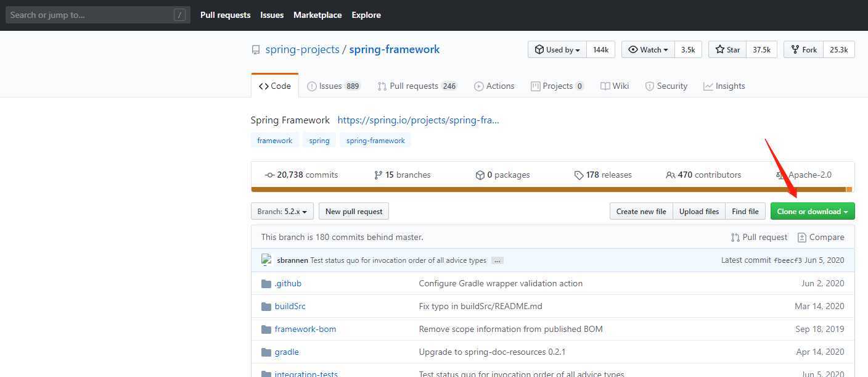View the 3.5k watchers count
The height and width of the screenshot is (377, 868).
click(688, 50)
